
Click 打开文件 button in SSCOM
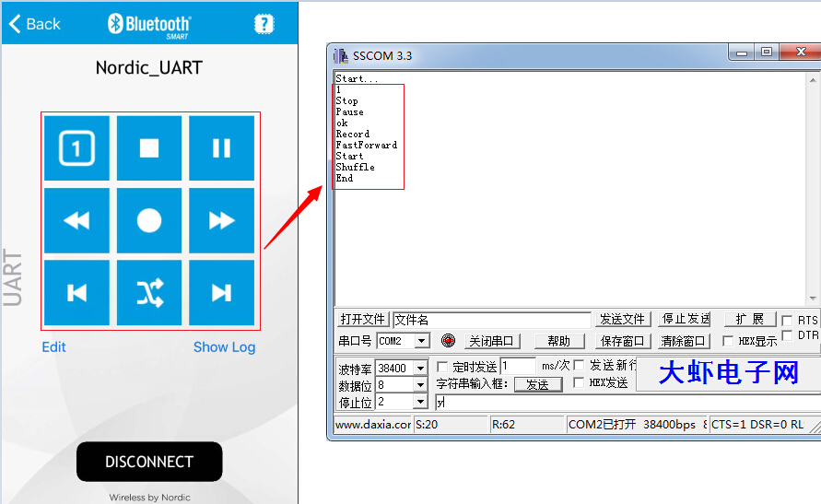(362, 319)
